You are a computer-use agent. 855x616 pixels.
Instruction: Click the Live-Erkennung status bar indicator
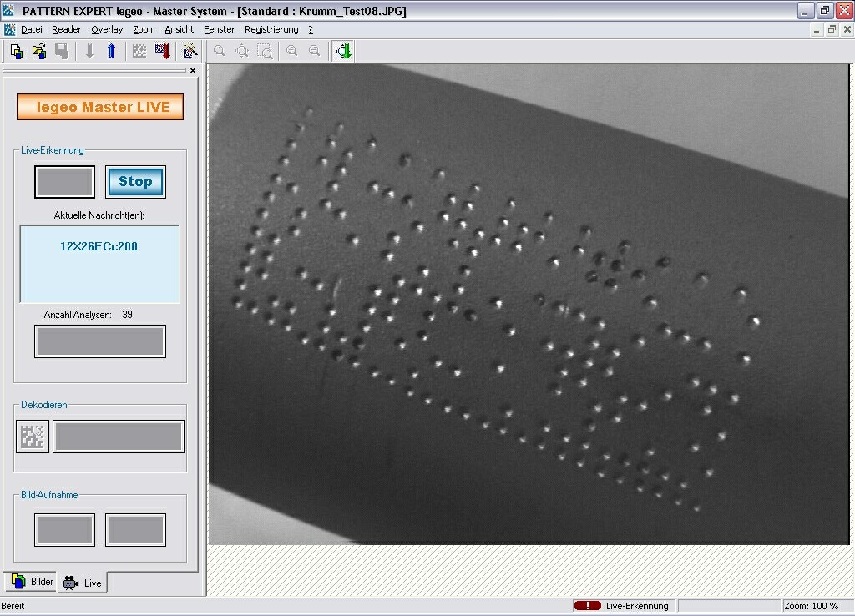click(623, 606)
